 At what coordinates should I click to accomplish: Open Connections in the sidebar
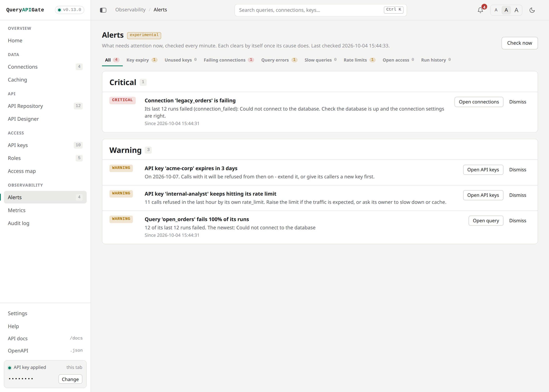[45, 67]
